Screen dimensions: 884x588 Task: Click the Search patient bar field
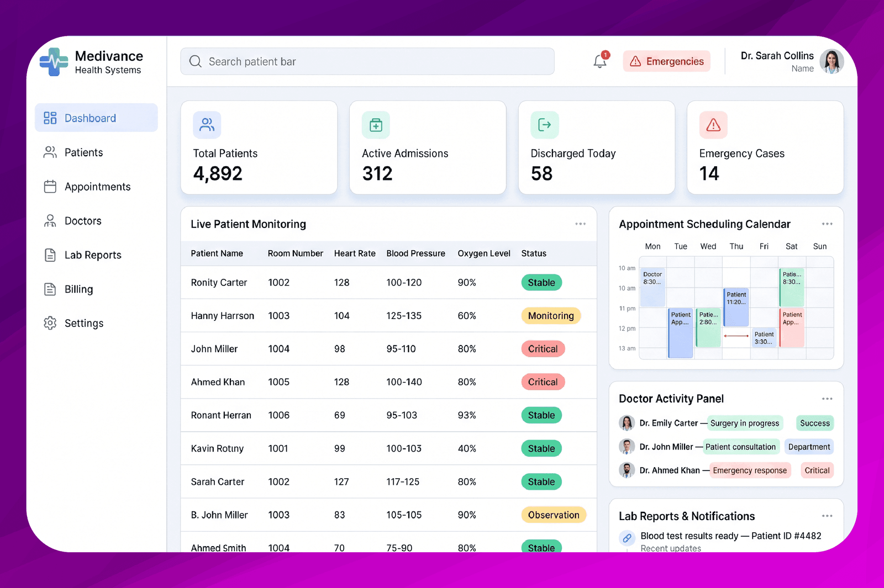pyautogui.click(x=367, y=61)
